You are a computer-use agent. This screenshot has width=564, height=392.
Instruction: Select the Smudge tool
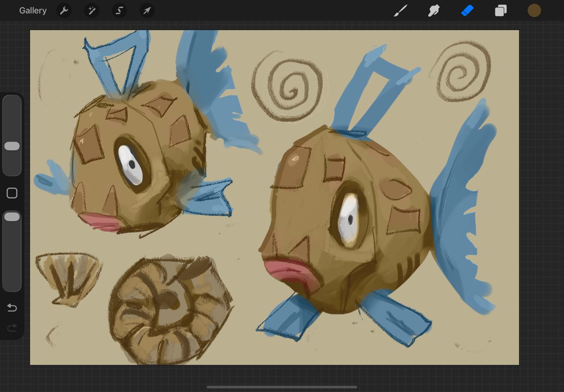point(434,10)
